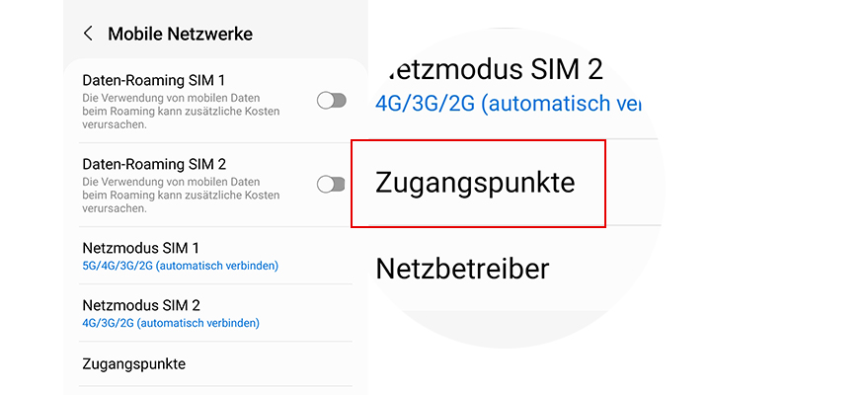The width and height of the screenshot is (868, 395).
Task: Open Zugangspunkte in the left settings list
Action: tap(134, 363)
